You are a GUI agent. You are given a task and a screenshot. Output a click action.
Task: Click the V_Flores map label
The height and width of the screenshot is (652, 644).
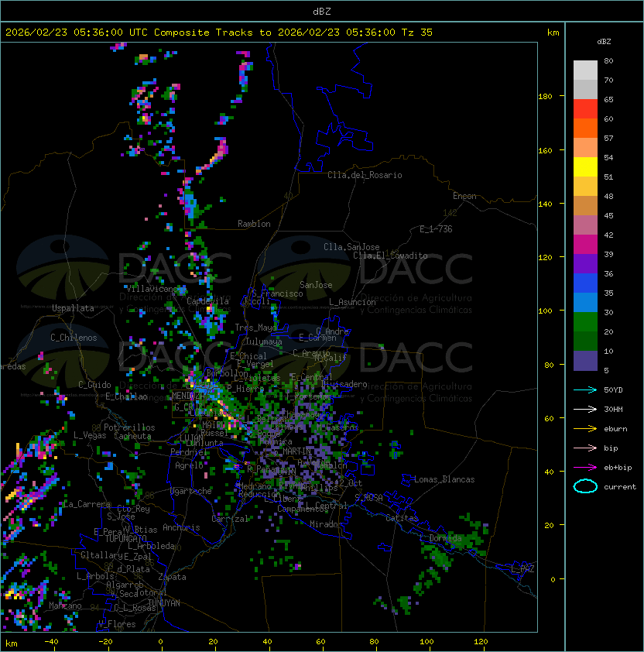point(117,624)
